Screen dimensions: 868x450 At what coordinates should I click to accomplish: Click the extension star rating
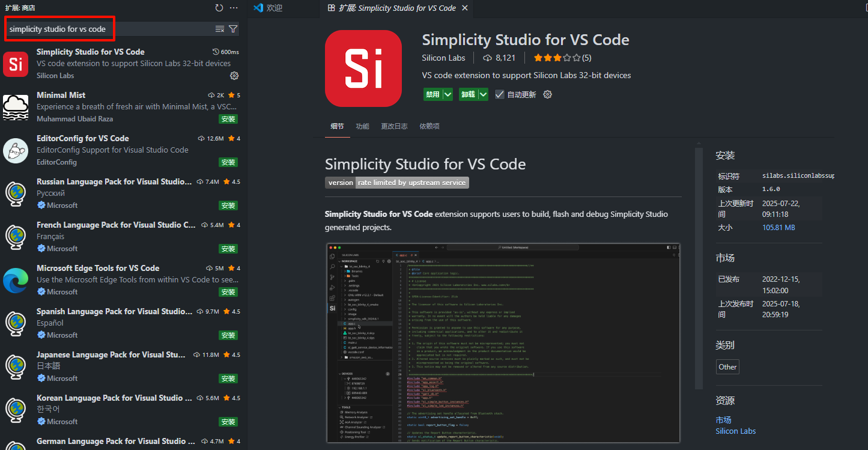tap(556, 58)
